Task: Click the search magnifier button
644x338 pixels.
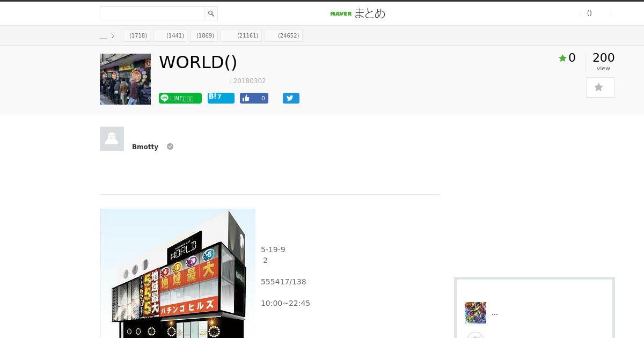Action: point(211,13)
